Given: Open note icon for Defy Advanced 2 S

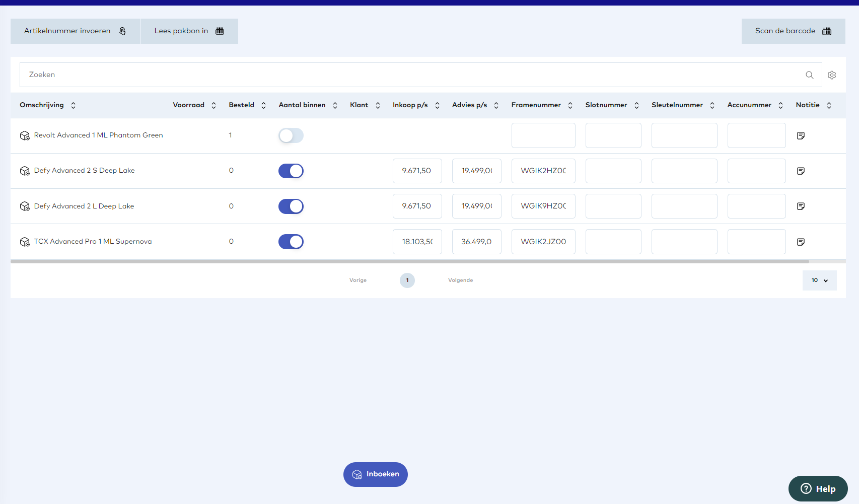Looking at the screenshot, I should coord(801,171).
